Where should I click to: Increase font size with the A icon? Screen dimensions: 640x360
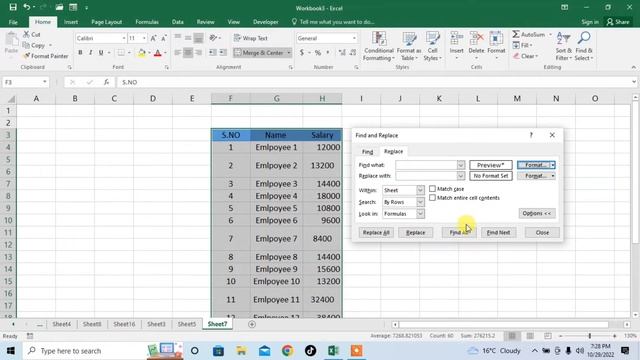(153, 38)
